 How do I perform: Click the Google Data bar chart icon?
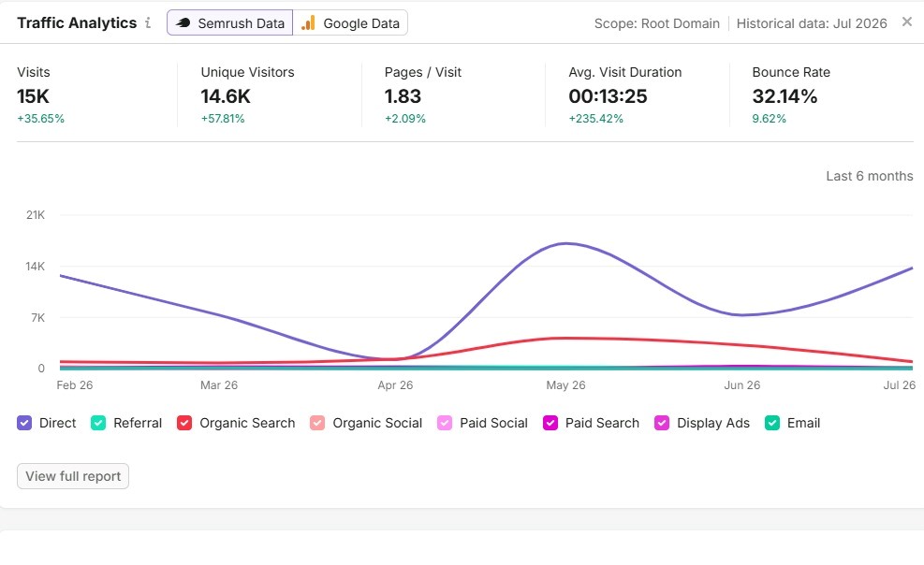coord(308,23)
